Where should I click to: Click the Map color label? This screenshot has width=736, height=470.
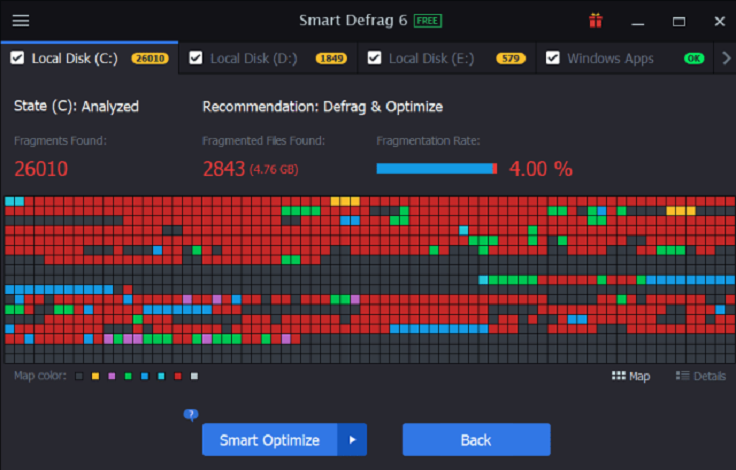(x=40, y=376)
